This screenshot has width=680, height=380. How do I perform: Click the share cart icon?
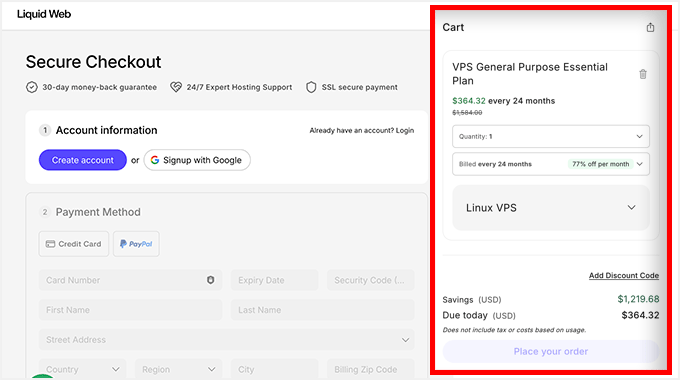tap(650, 27)
